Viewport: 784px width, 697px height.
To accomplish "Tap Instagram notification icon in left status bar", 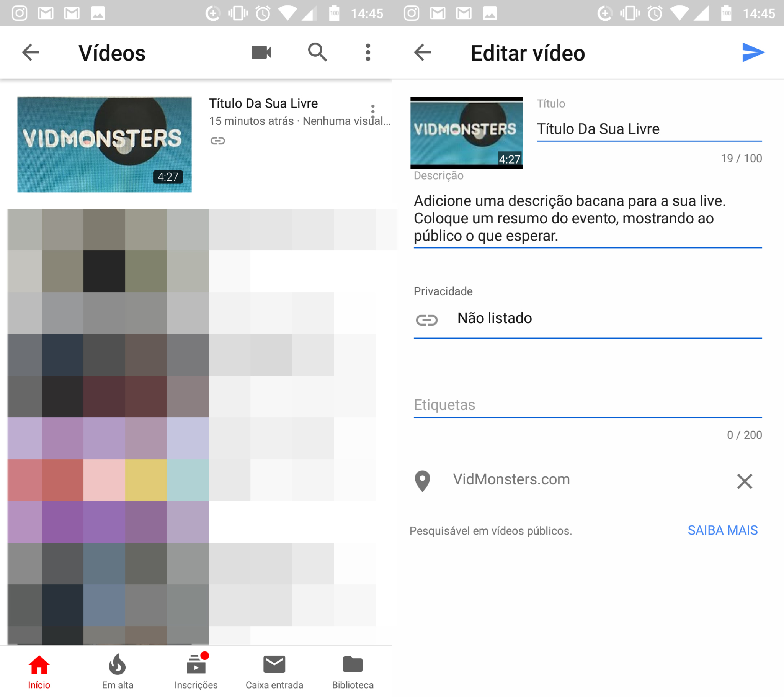I will (x=20, y=13).
